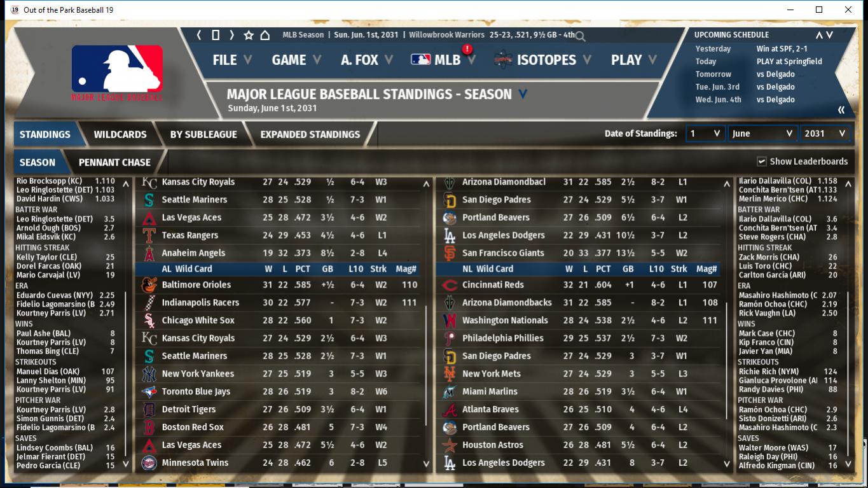Toggle the Show Leaderboards checkbox
This screenshot has width=868, height=488.
761,162
